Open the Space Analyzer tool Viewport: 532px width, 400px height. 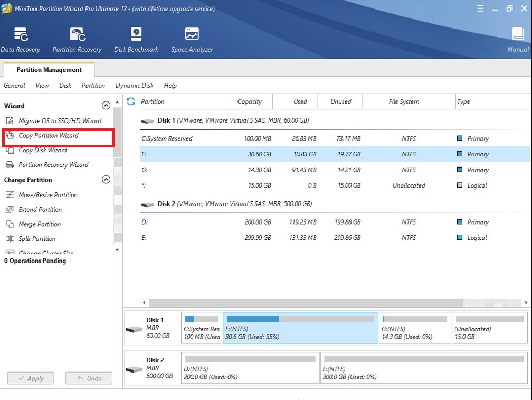click(192, 40)
